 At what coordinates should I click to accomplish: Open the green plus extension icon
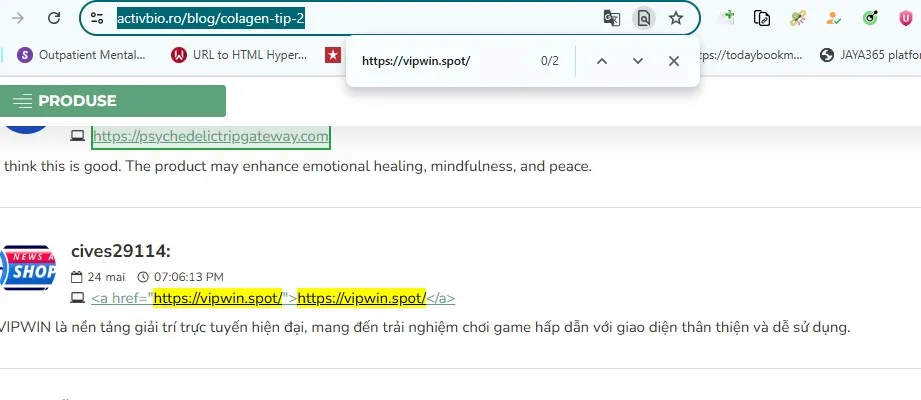(x=727, y=18)
